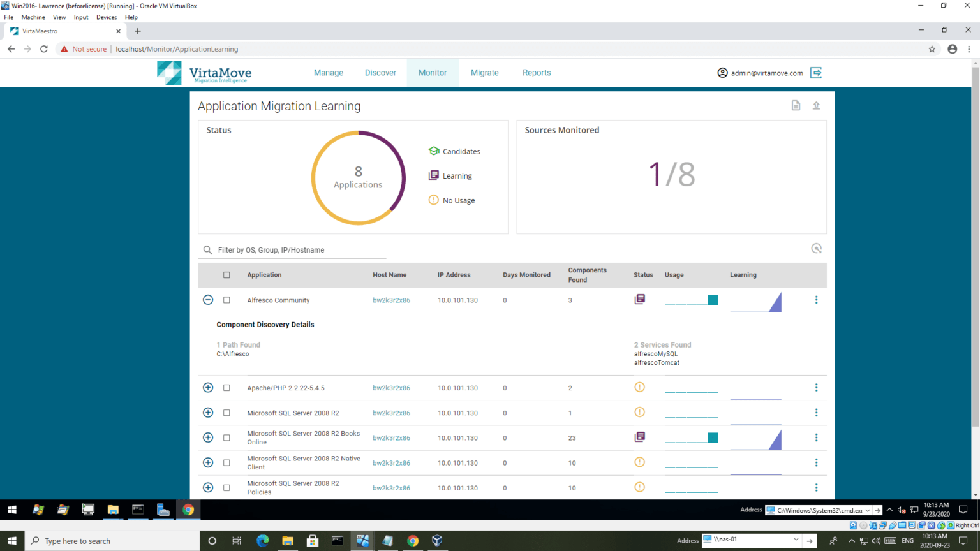Click bw2k3r2x86 host link for Alfresco Community
980x551 pixels.
391,300
